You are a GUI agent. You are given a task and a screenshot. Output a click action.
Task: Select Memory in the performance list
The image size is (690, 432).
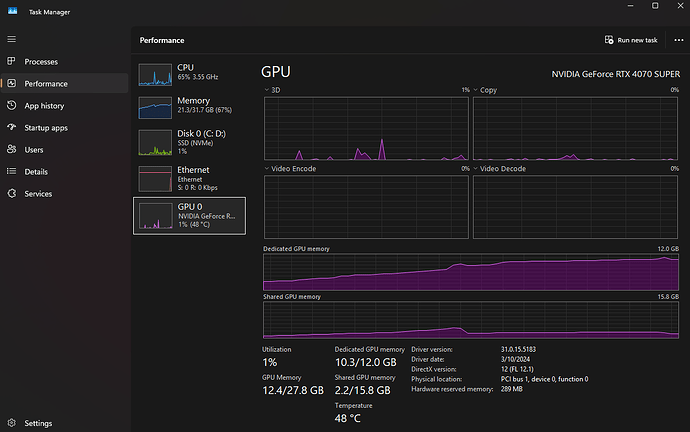tap(188, 107)
